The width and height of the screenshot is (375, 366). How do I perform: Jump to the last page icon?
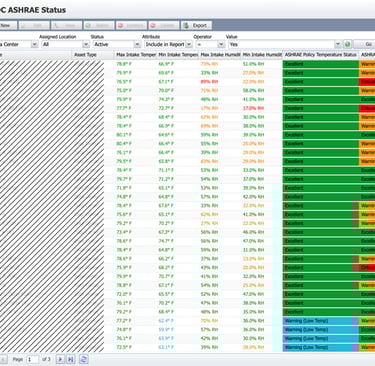(70, 359)
